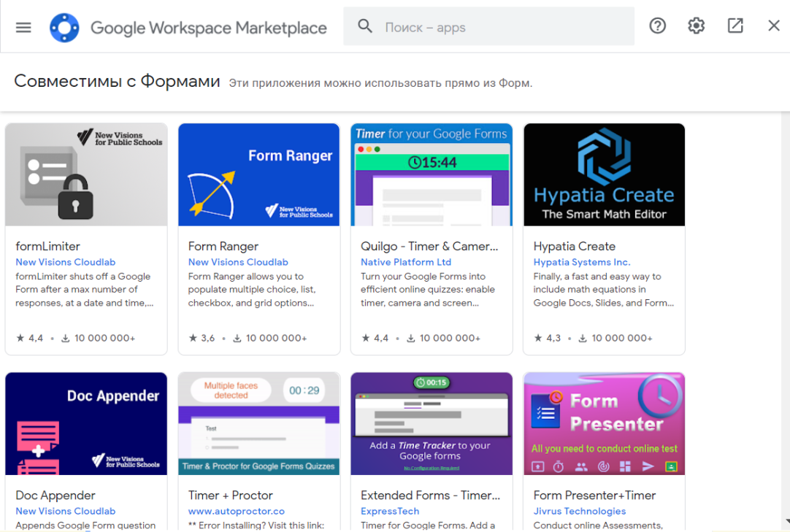Click the Form Ranger 3,6 star icon
Viewport: 790px width, 532px height.
[193, 338]
